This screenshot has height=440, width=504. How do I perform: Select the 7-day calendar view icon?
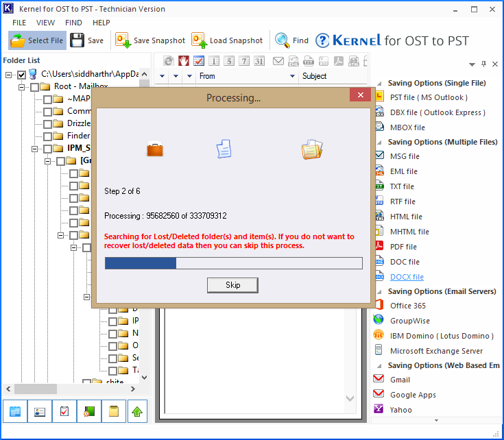pos(244,61)
